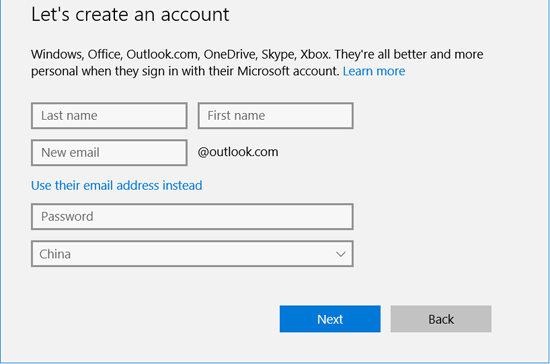Click the blue Next button
The height and width of the screenshot is (364, 550).
(330, 319)
